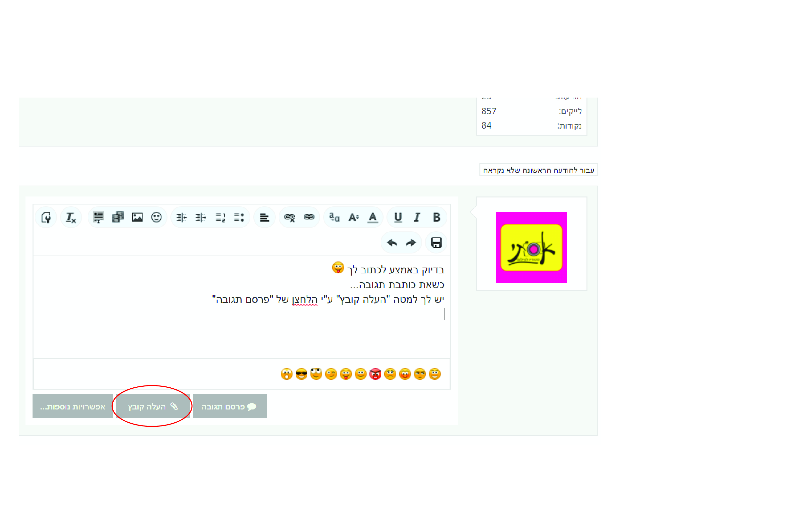Remove link with unlink icon

point(290,217)
